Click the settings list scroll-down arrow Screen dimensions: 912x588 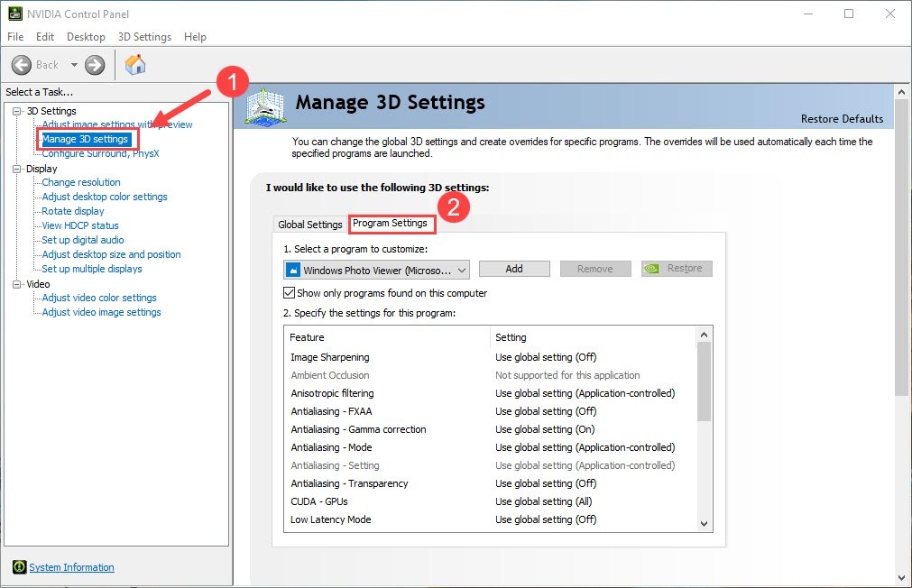pyautogui.click(x=704, y=523)
